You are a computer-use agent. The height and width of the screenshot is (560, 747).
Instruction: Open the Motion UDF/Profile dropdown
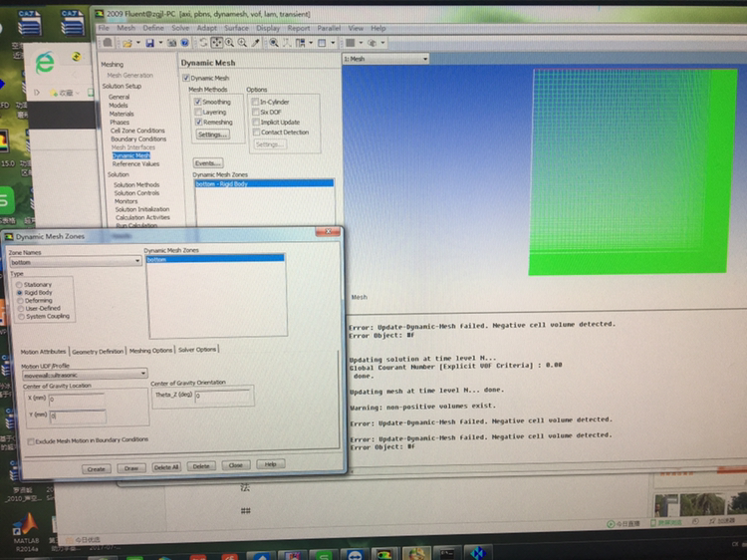[x=85, y=375]
